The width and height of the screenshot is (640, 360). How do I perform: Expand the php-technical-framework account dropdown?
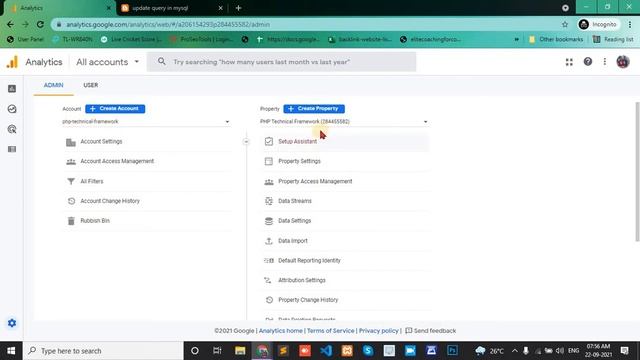pos(146,122)
